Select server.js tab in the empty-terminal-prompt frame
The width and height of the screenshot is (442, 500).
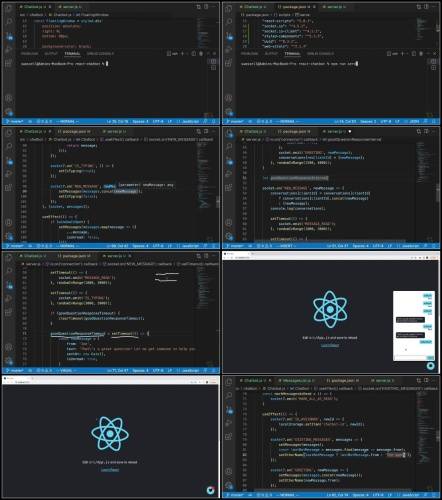pos(70,7)
